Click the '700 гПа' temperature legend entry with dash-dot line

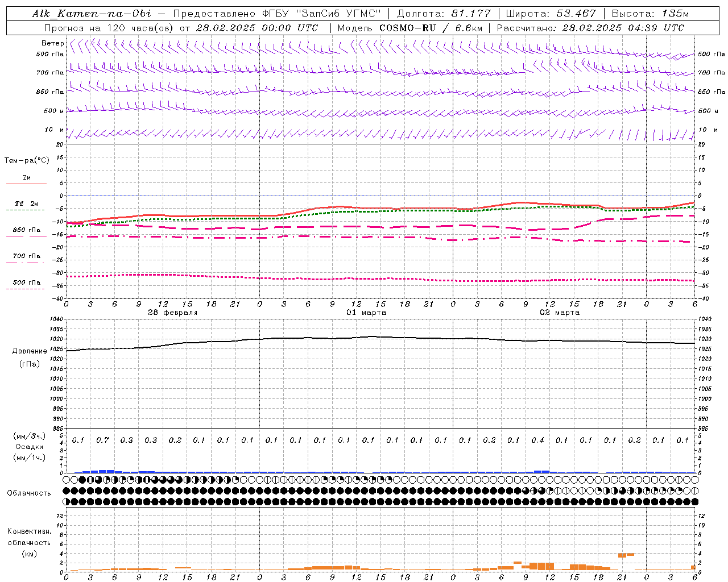point(26,256)
